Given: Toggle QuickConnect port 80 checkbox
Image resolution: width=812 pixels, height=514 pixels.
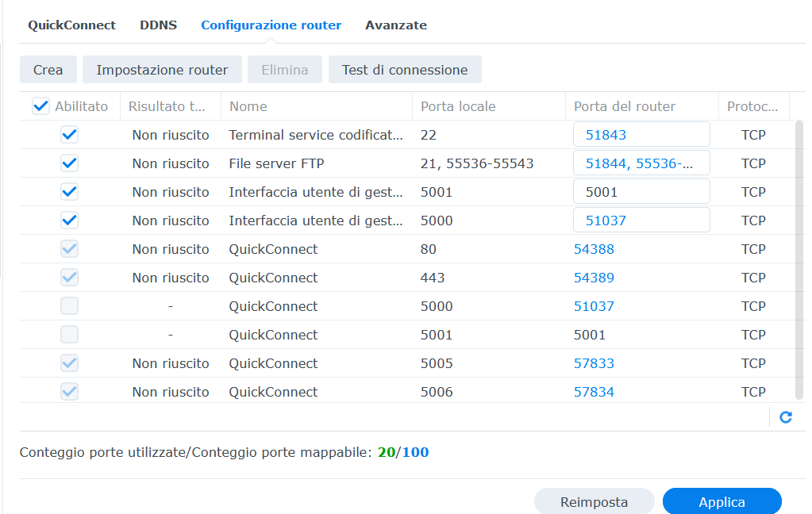Looking at the screenshot, I should pos(69,249).
